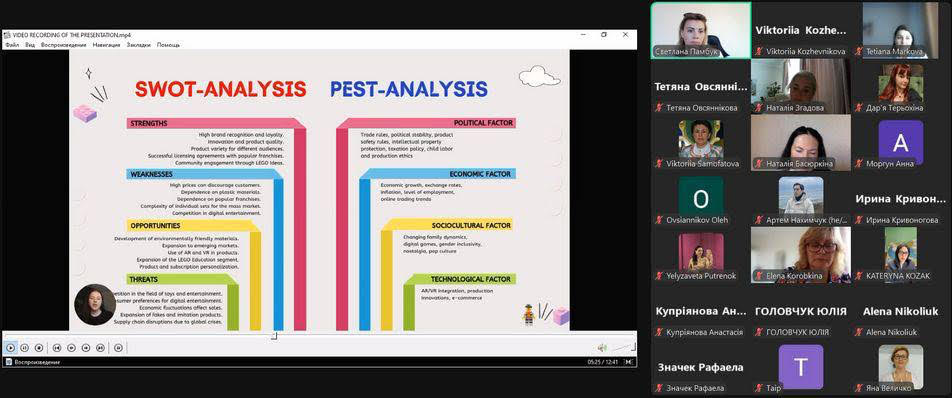Image resolution: width=952 pixels, height=398 pixels.
Task: Open the Закладки menu
Action: [x=138, y=45]
